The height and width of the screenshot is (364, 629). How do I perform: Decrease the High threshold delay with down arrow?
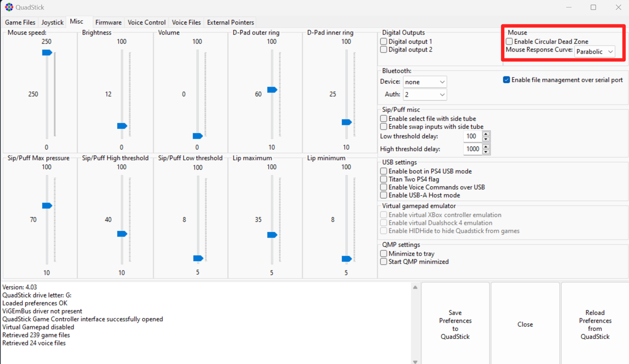pyautogui.click(x=486, y=152)
